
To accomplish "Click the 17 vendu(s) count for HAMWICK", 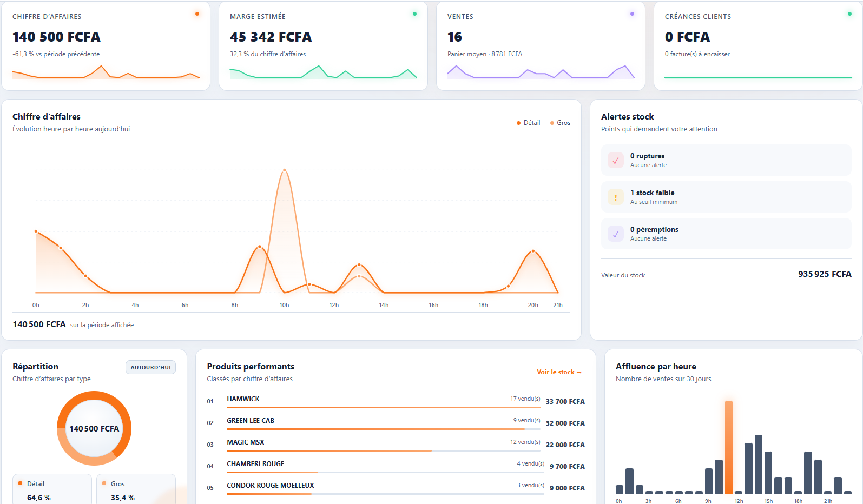I will click(525, 399).
